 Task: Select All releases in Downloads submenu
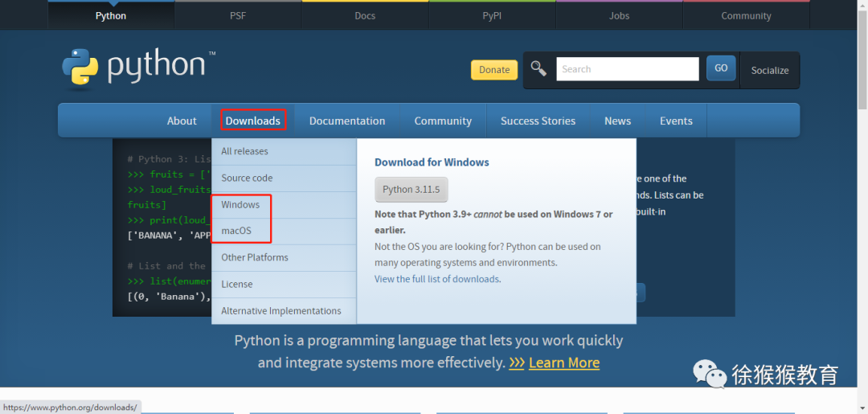(284, 151)
